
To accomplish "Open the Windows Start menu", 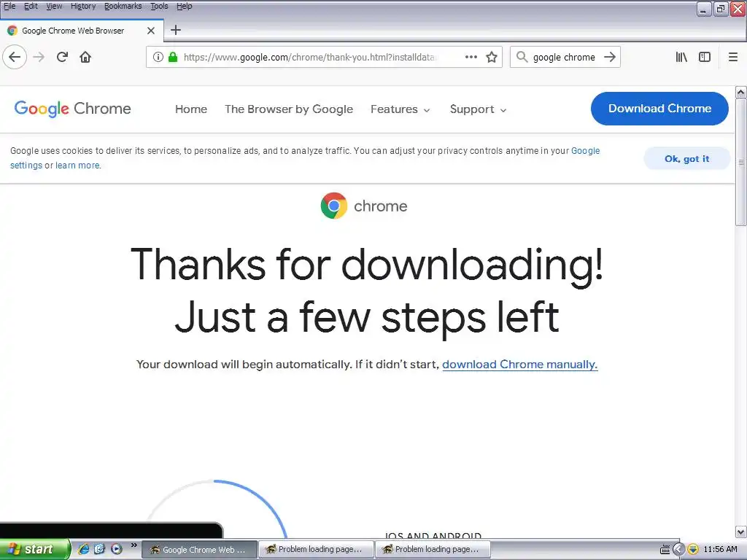I will [35, 549].
